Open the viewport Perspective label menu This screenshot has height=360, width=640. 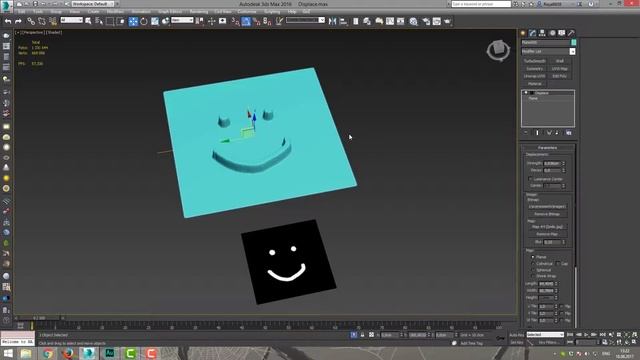(x=32, y=32)
